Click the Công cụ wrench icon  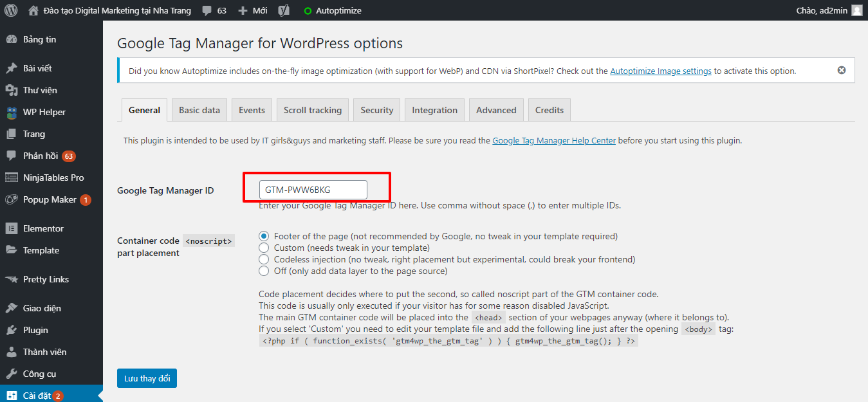click(x=12, y=374)
